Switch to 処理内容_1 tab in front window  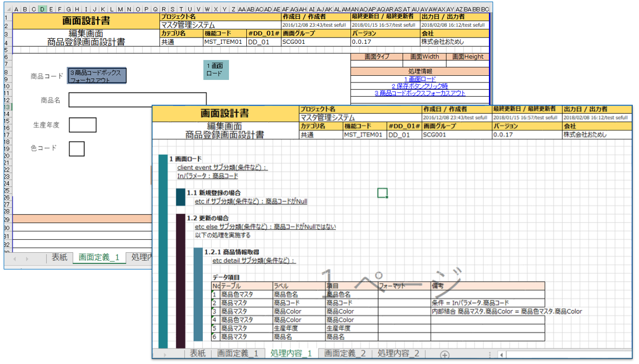(x=291, y=354)
